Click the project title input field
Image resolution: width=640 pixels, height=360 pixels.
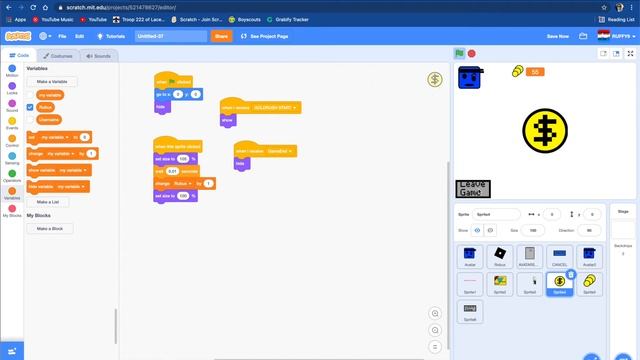[171, 36]
